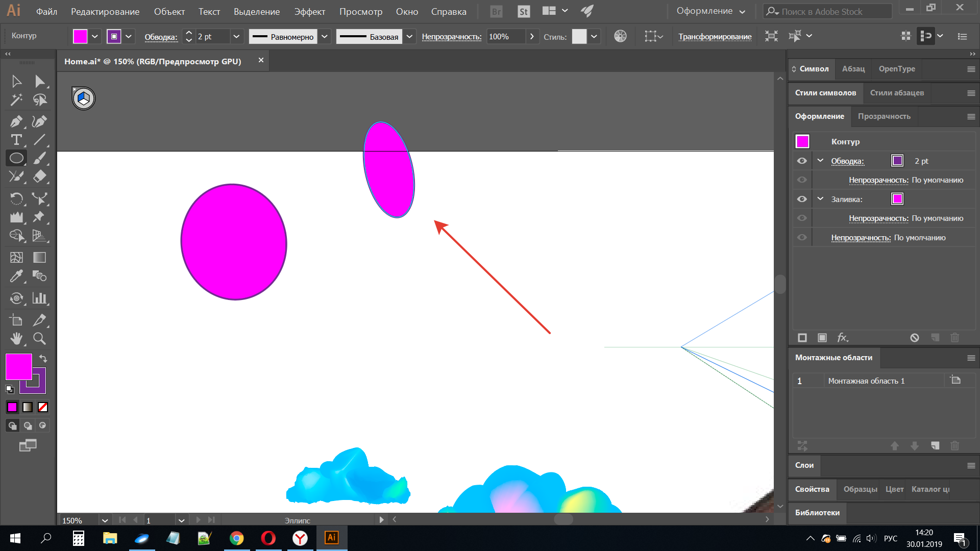The height and width of the screenshot is (551, 980).
Task: Click stroke color swatch in Appearance panel
Action: [x=897, y=161]
